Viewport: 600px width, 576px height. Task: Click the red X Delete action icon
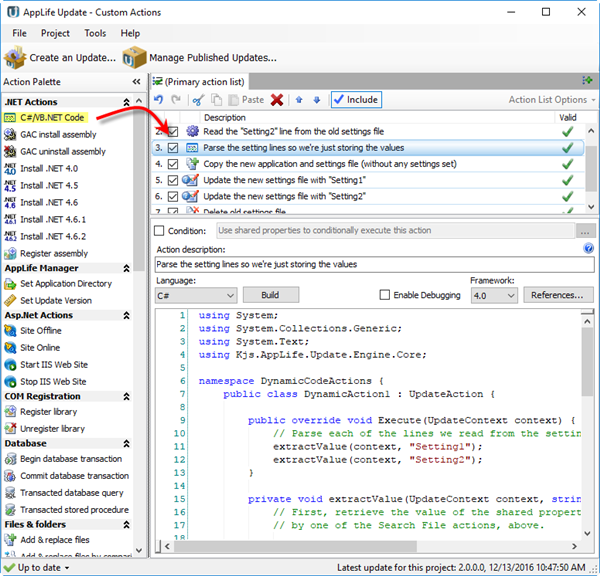click(x=277, y=100)
